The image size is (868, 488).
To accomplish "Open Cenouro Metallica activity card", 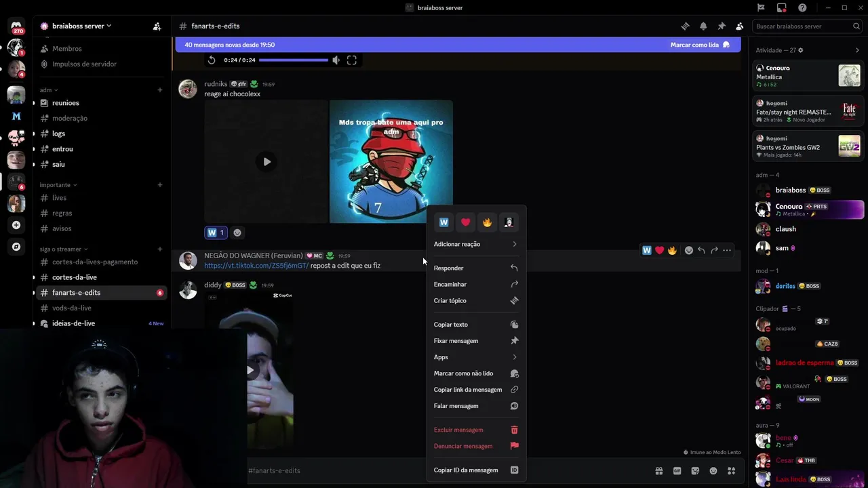I will pos(808,75).
